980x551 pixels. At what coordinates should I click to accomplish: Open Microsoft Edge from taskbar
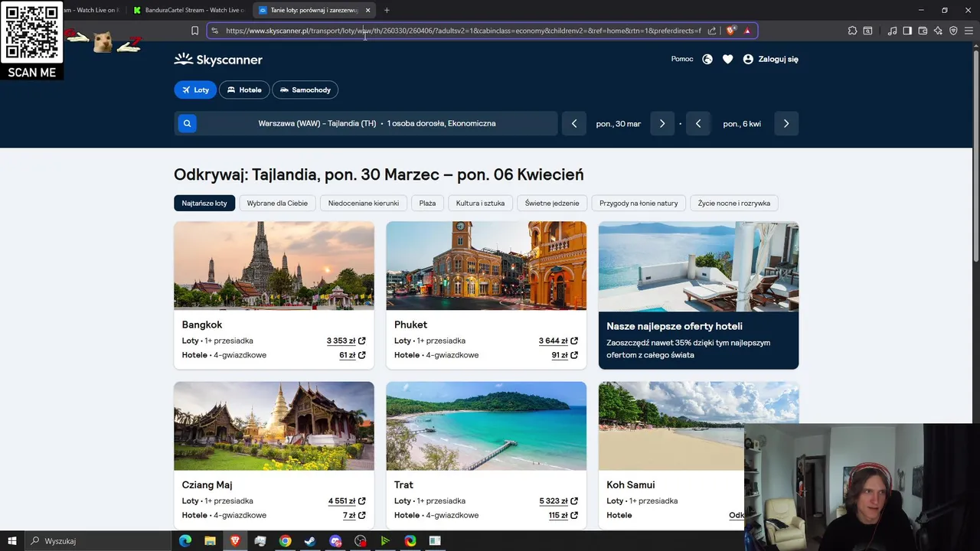coord(185,541)
